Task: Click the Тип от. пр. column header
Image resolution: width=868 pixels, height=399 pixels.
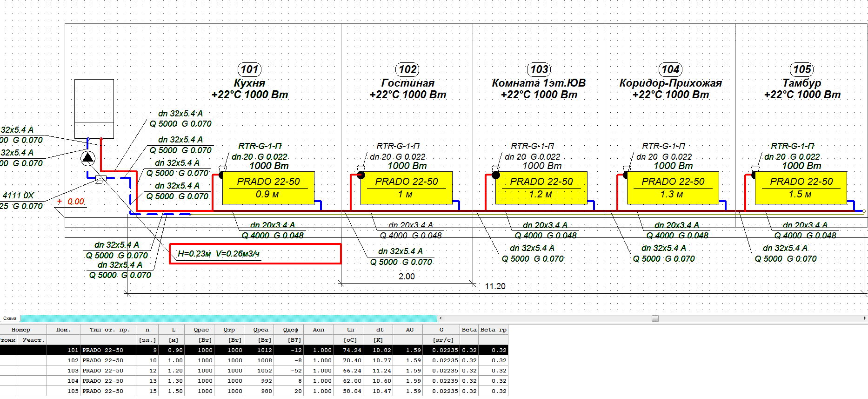Action: (x=108, y=330)
